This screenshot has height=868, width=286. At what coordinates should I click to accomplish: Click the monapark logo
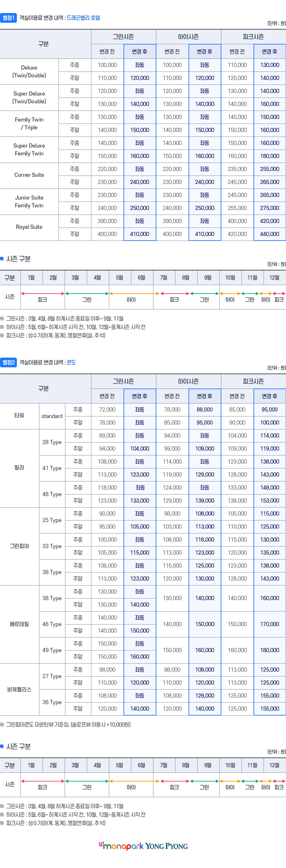pos(121,846)
